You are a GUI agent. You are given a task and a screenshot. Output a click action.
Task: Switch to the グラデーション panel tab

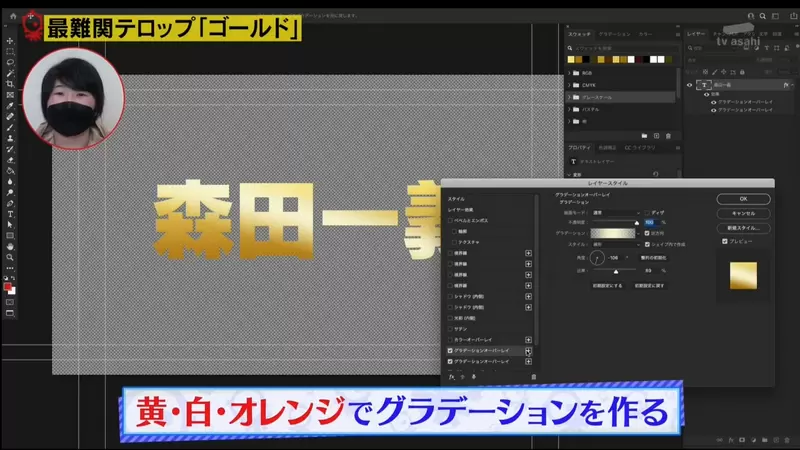(612, 33)
